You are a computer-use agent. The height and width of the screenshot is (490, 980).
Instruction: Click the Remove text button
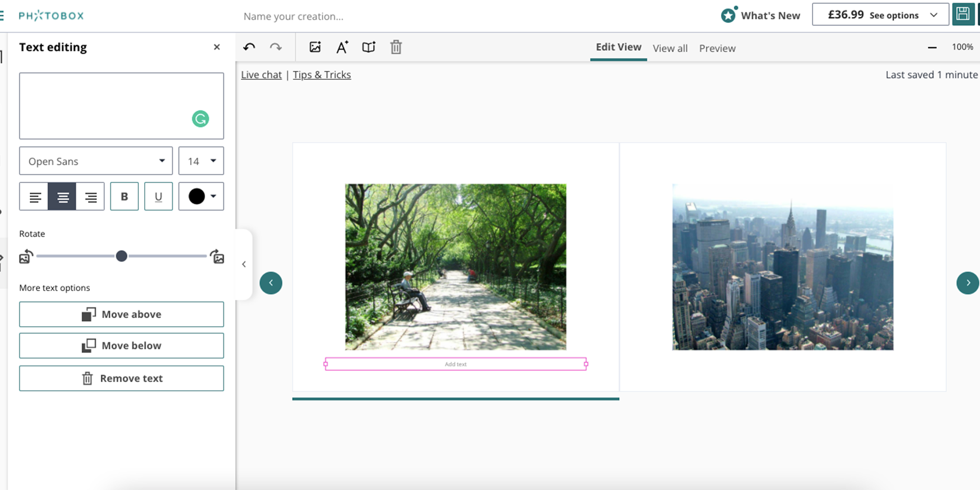(x=121, y=379)
